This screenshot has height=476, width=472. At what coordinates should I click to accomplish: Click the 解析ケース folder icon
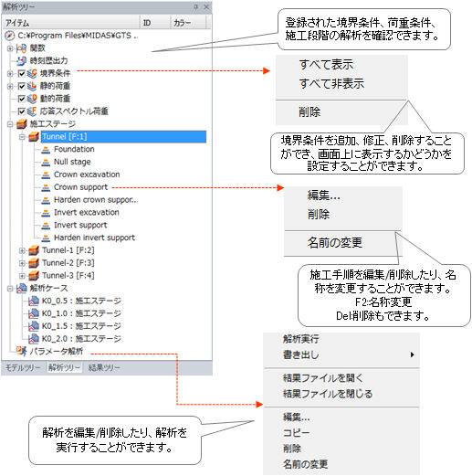tap(22, 288)
